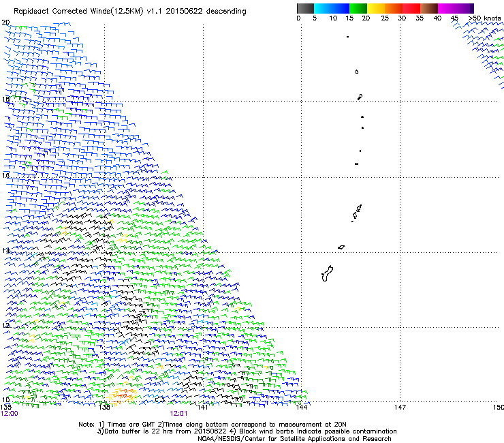Click the yellow 20-25 knots legend segment
The height and width of the screenshot is (443, 504).
click(376, 8)
